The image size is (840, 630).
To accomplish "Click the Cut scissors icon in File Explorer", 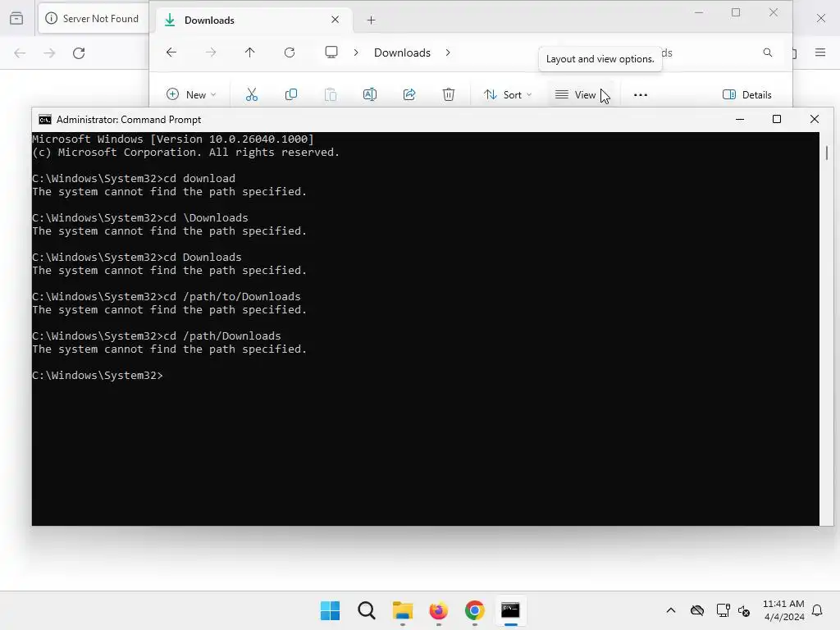I will coord(251,95).
